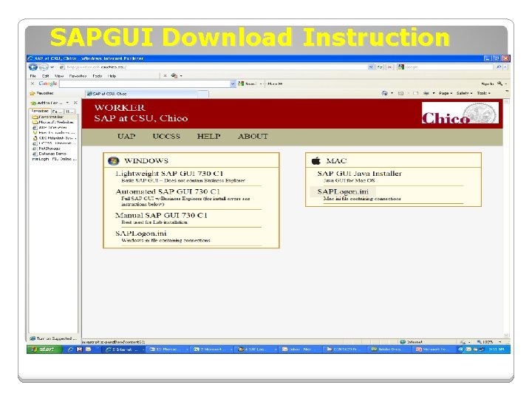Viewport: 532px width, 399px height.
Task: Click the magnifier search button at top right
Action: pyautogui.click(x=499, y=67)
